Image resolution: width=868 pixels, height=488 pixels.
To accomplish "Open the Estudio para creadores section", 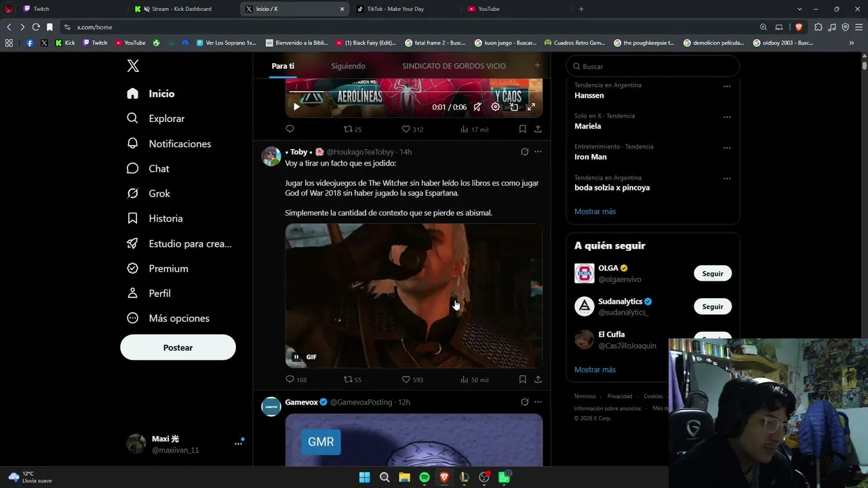I will [x=180, y=243].
